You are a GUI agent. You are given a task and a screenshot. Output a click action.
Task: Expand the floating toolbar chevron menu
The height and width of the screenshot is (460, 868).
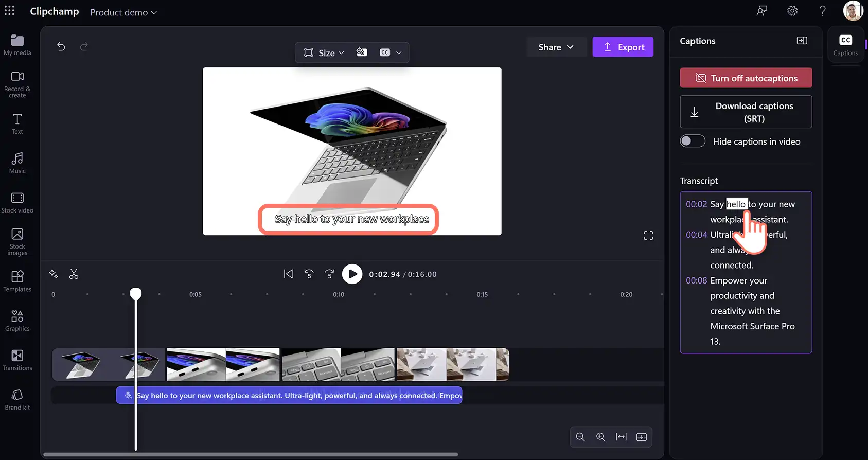point(399,52)
